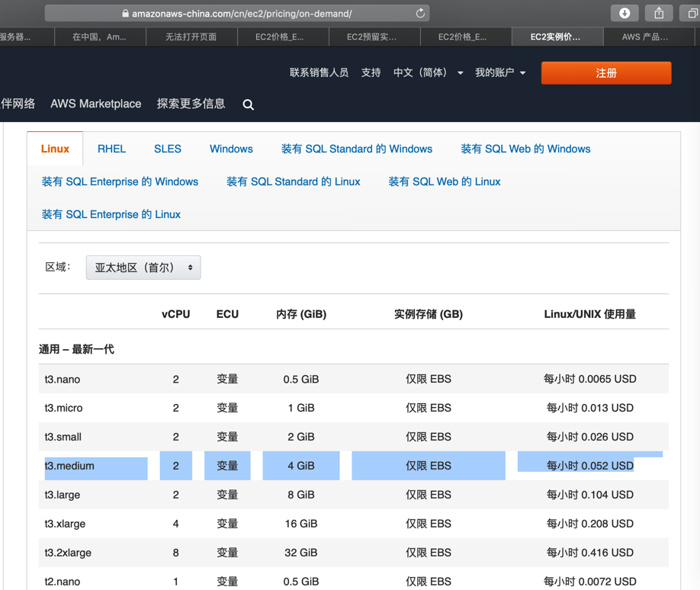The height and width of the screenshot is (590, 700).
Task: Click the highlighted t3.medium instance name
Action: pyautogui.click(x=69, y=466)
